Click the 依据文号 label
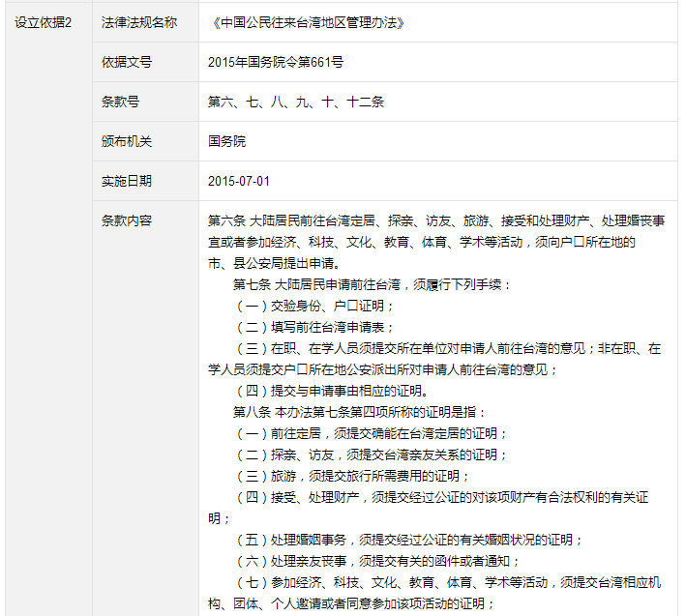This screenshot has width=686, height=616. pos(127,62)
